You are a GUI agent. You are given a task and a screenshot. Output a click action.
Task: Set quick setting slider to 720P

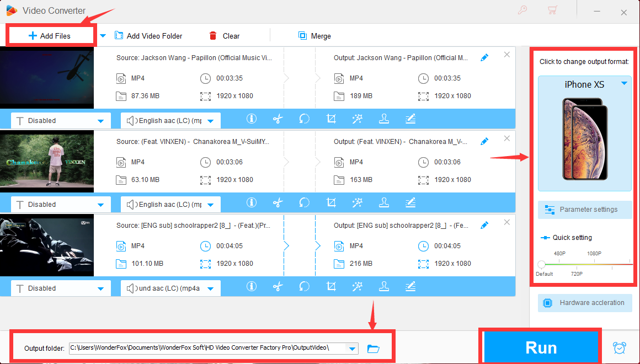[577, 265]
